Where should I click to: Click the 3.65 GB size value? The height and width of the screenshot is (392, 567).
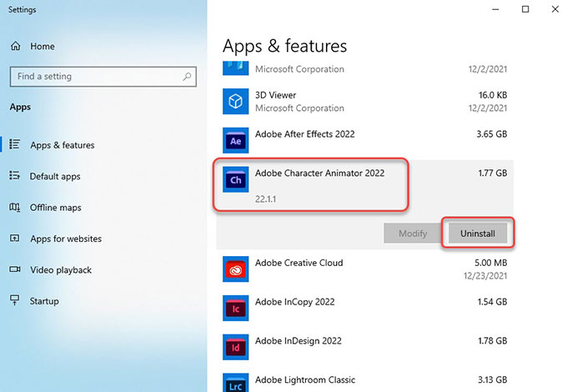click(492, 134)
